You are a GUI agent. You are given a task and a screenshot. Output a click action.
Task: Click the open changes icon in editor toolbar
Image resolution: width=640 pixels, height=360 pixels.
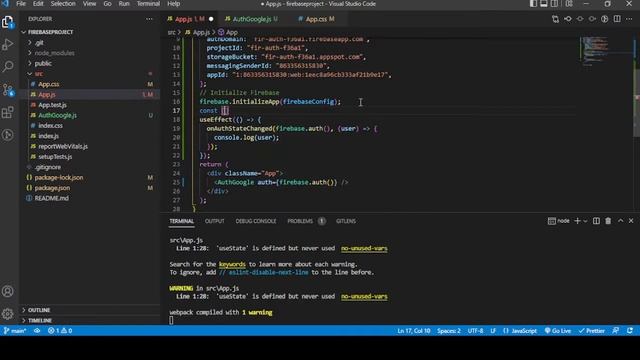tap(556, 19)
